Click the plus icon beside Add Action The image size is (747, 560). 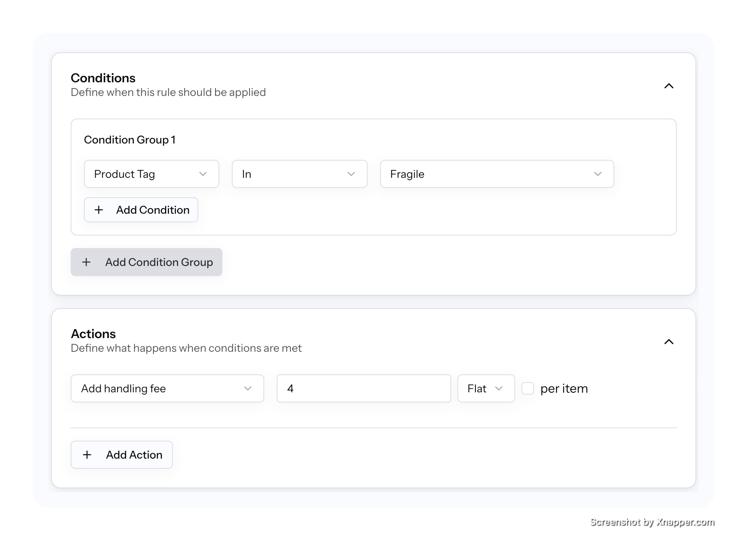(87, 455)
